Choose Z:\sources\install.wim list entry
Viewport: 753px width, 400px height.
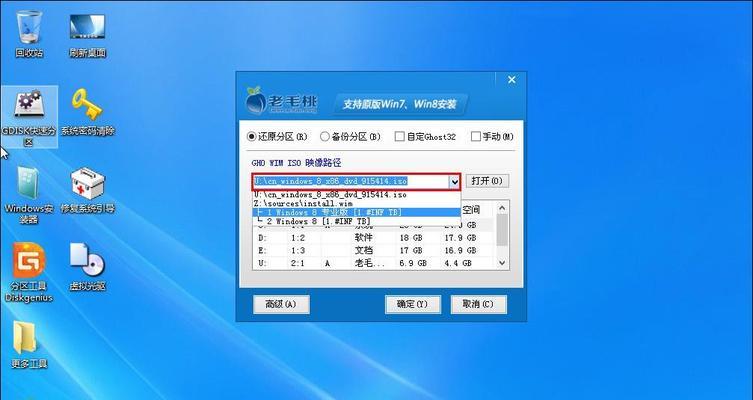point(356,203)
